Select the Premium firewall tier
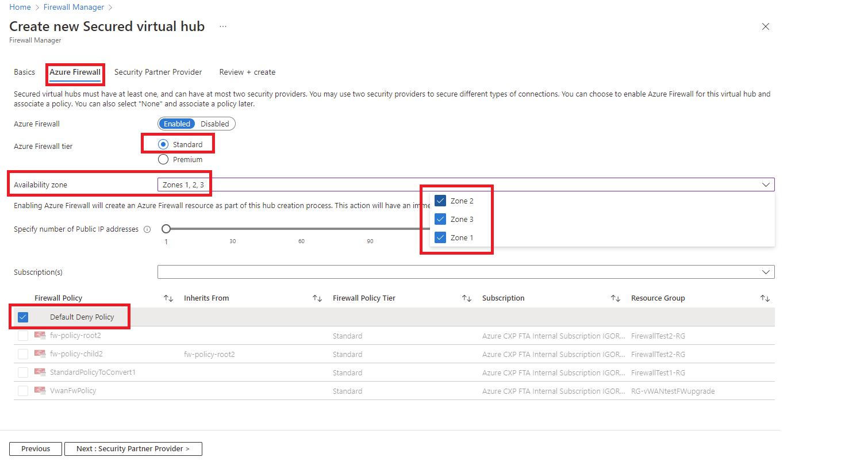The height and width of the screenshot is (461, 868). tap(163, 160)
